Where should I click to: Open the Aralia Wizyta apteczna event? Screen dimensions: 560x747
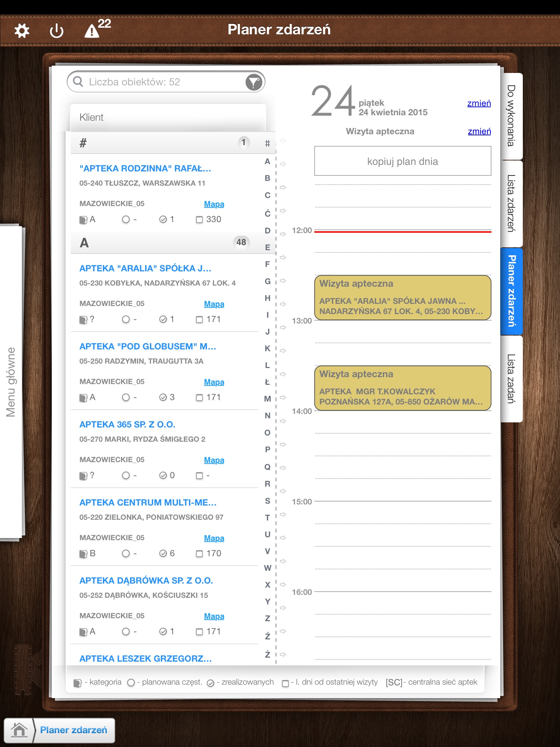click(x=403, y=298)
